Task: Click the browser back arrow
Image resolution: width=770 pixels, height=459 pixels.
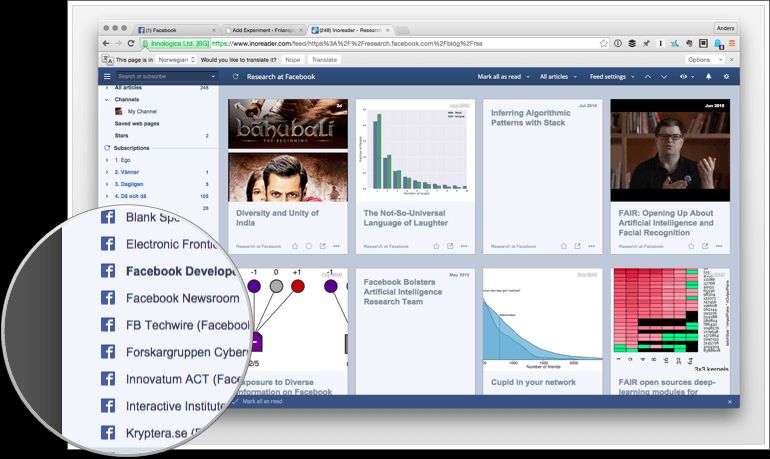Action: [x=107, y=44]
